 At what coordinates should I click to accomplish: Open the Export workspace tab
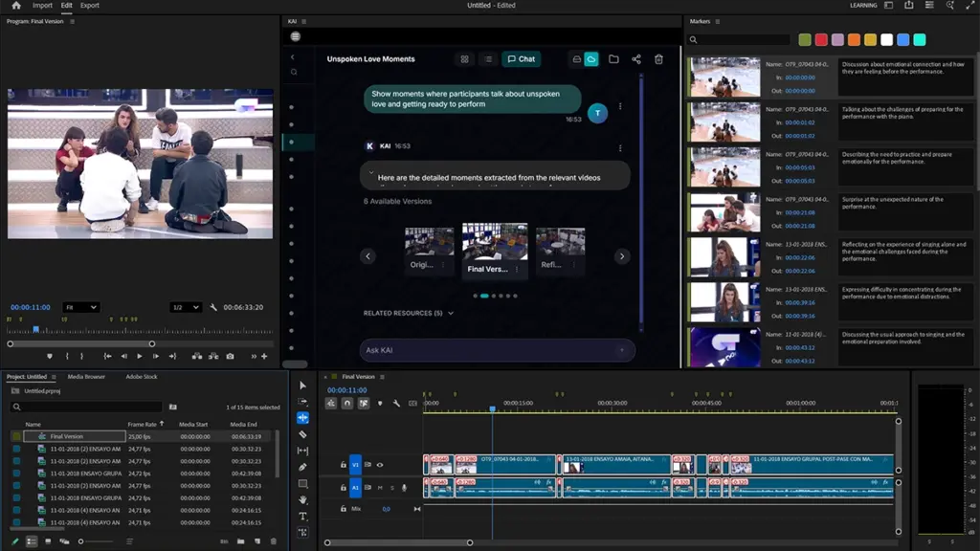pyautogui.click(x=89, y=6)
